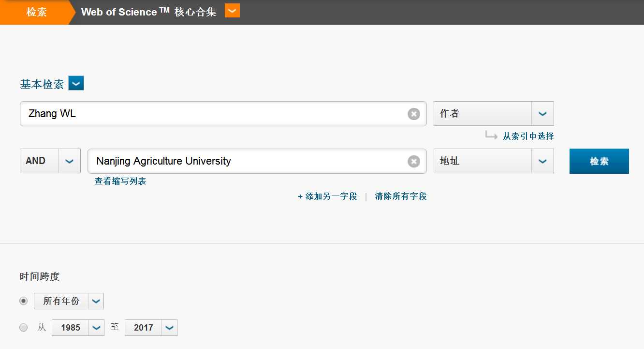This screenshot has width=644, height=349.
Task: Open the AND boolean operator dropdown
Action: (x=50, y=161)
